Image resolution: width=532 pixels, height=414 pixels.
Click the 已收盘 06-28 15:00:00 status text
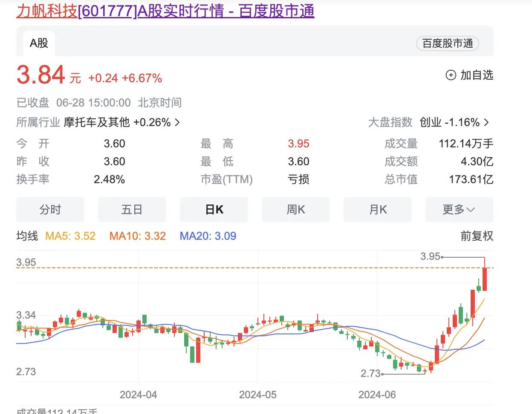click(x=73, y=103)
